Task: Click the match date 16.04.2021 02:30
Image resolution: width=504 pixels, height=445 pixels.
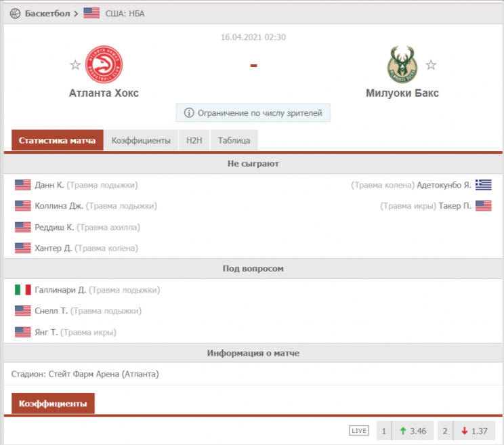Action: pyautogui.click(x=253, y=37)
